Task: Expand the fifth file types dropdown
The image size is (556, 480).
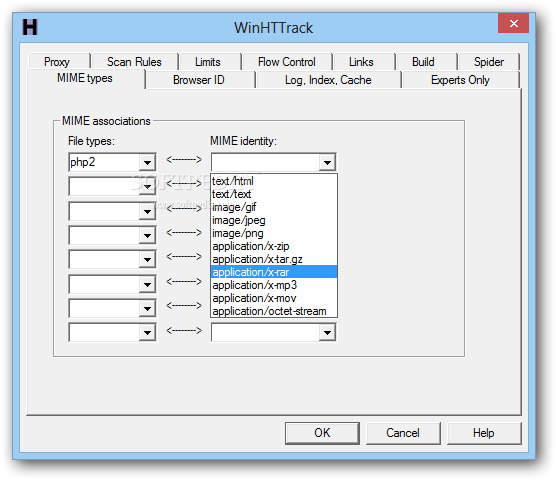Action: pos(147,259)
